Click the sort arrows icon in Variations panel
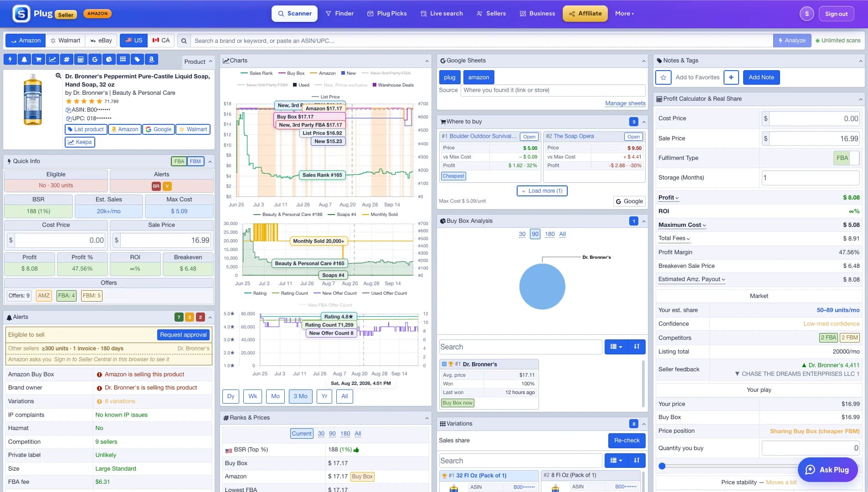 (x=637, y=461)
